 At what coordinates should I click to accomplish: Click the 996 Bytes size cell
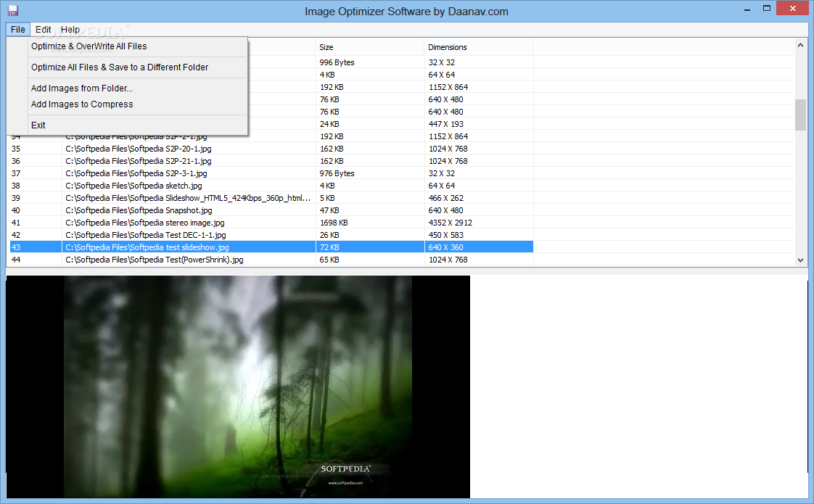pos(369,62)
